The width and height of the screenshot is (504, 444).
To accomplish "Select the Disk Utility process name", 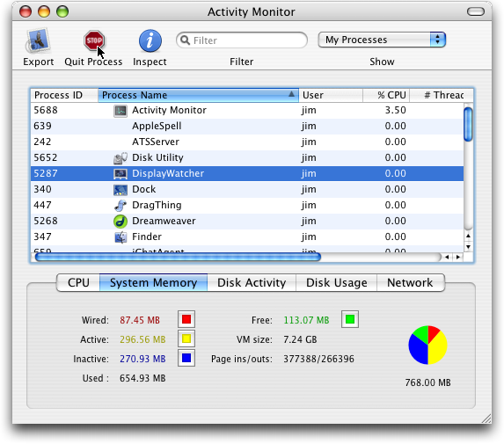I will [157, 157].
